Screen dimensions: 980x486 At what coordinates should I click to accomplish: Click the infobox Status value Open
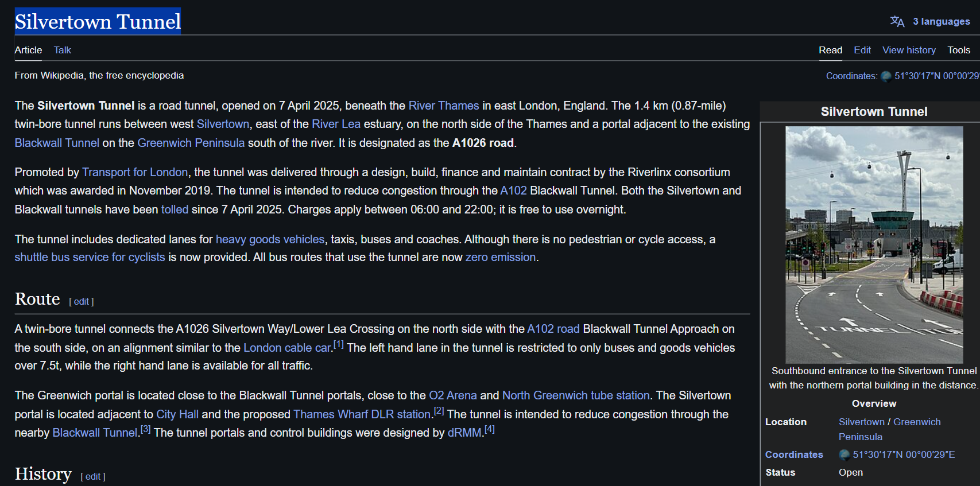tap(851, 472)
